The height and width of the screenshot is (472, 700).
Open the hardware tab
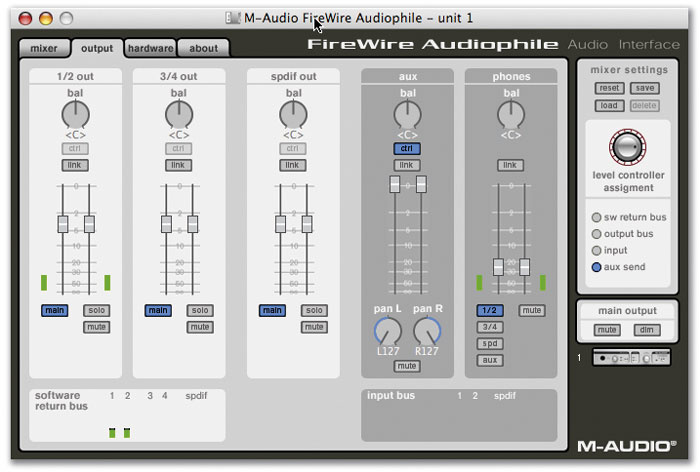pos(150,48)
